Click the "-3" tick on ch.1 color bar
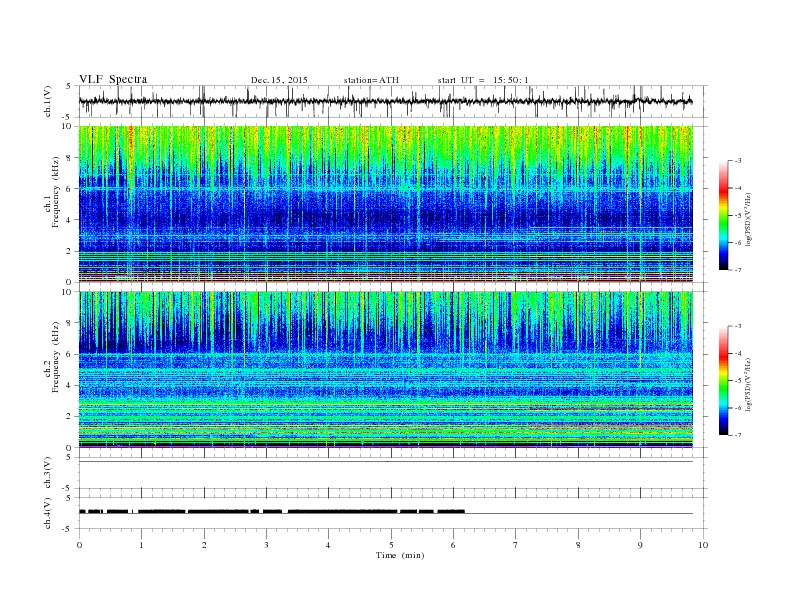Viewport: 792px width, 612px height. [738, 161]
